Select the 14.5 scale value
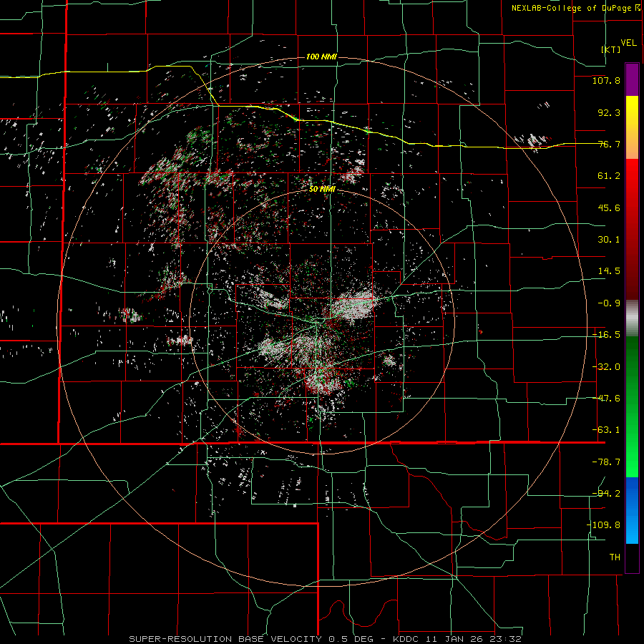The width and height of the screenshot is (644, 644). coord(609,271)
